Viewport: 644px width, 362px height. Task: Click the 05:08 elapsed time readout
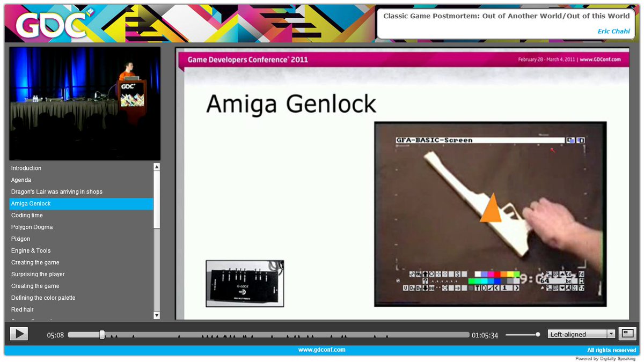point(55,335)
